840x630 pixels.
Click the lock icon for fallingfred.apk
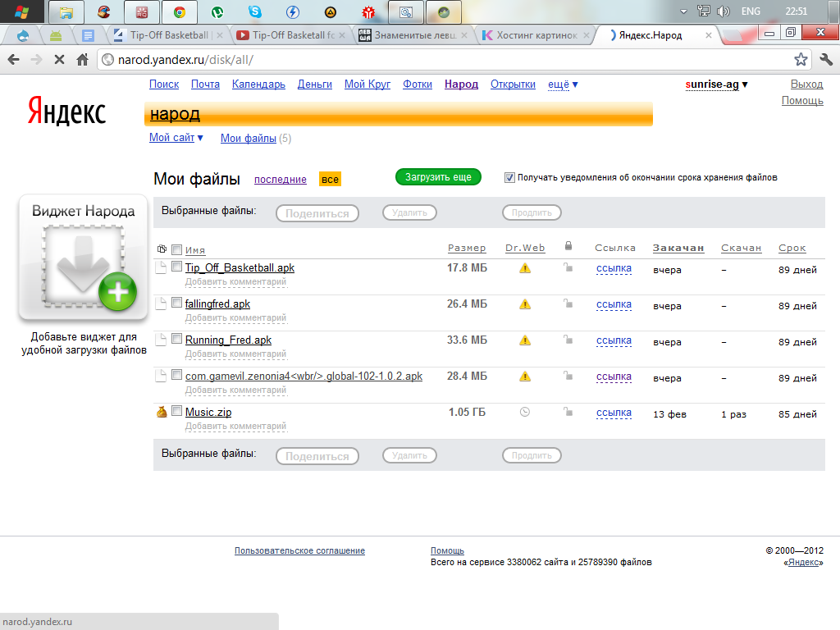pos(568,304)
